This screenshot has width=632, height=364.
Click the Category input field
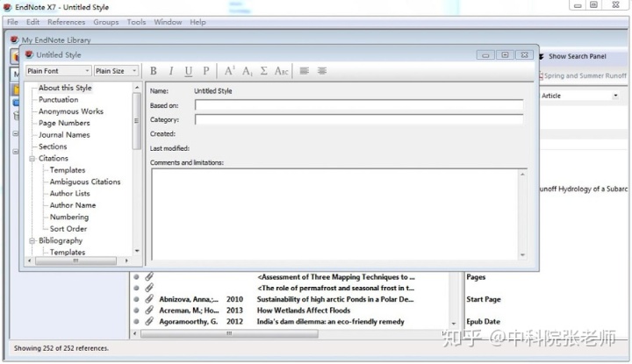pyautogui.click(x=359, y=119)
